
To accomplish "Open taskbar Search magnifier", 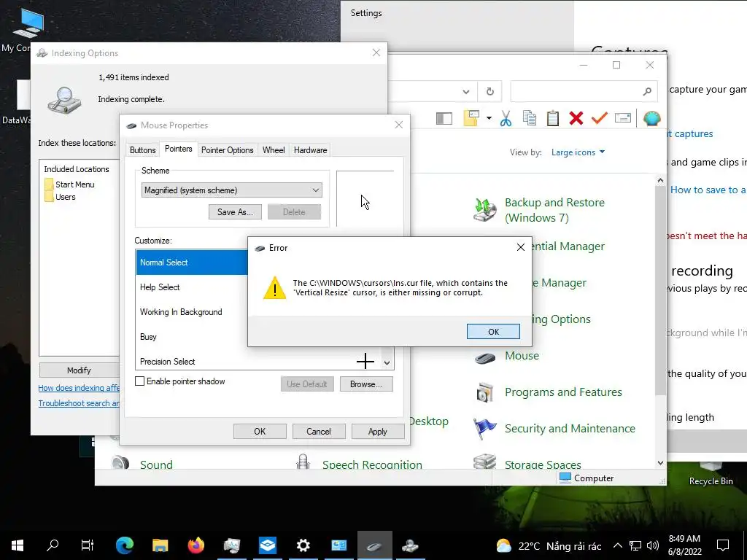I will tap(53, 545).
